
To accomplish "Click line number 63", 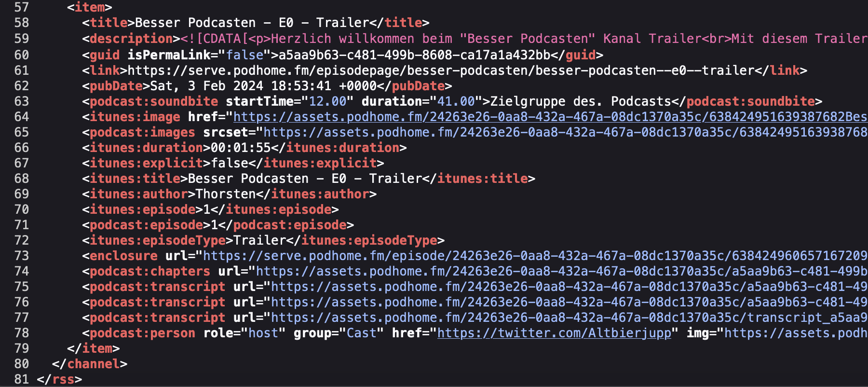I will coord(22,101).
